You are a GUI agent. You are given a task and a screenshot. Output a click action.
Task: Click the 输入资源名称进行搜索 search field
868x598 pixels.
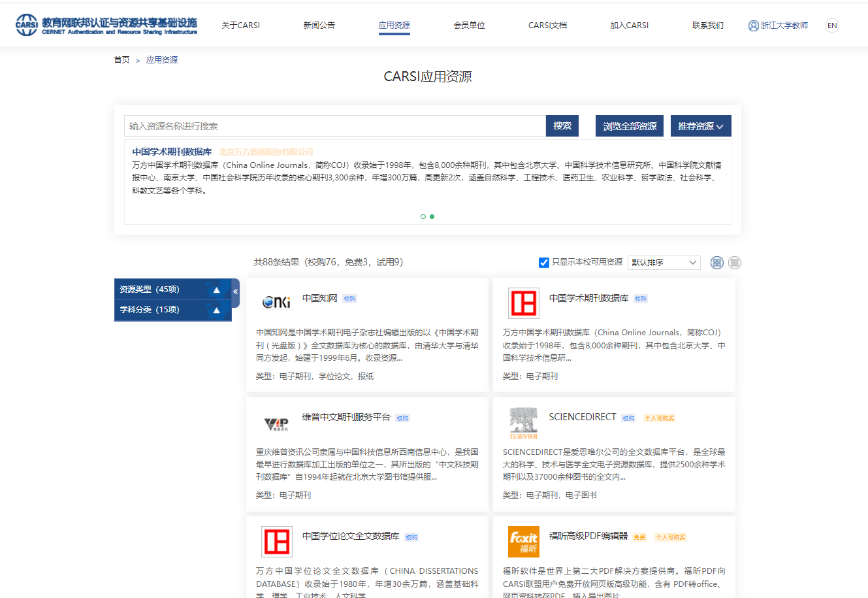click(334, 126)
